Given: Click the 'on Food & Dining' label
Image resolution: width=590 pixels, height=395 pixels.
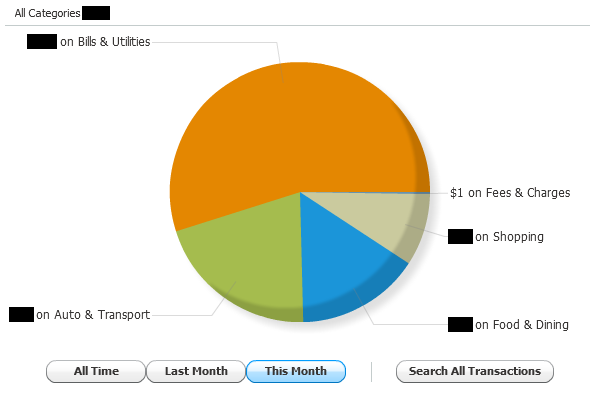Looking at the screenshot, I should [x=522, y=325].
